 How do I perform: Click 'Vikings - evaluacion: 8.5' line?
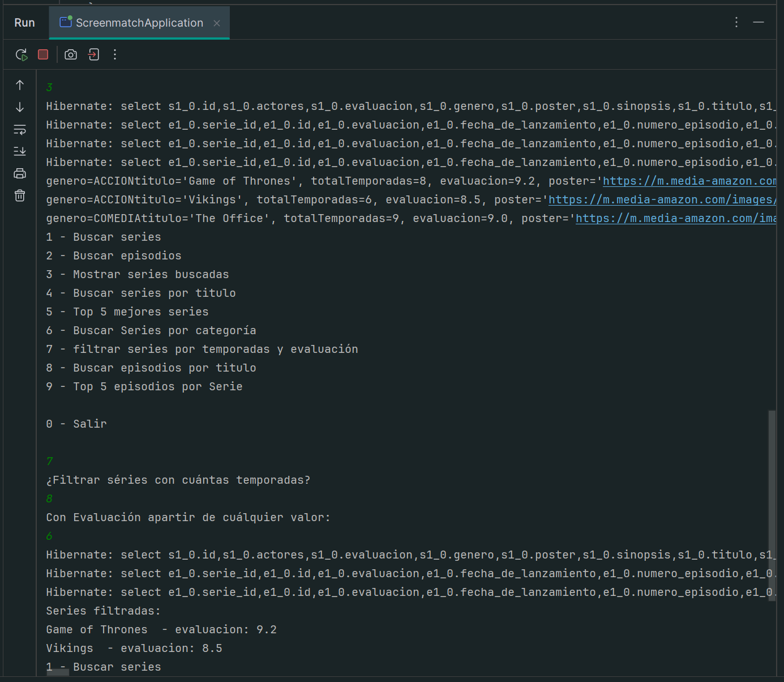pos(134,649)
